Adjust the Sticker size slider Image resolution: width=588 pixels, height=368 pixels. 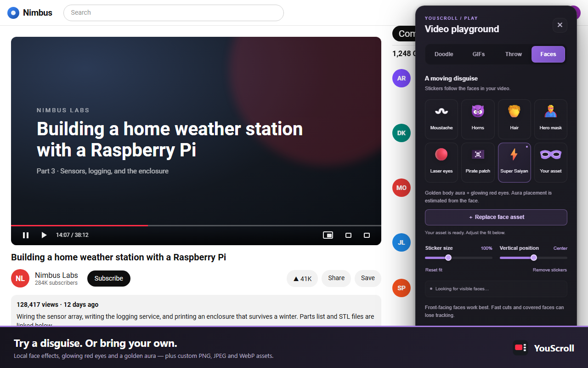tap(458, 258)
